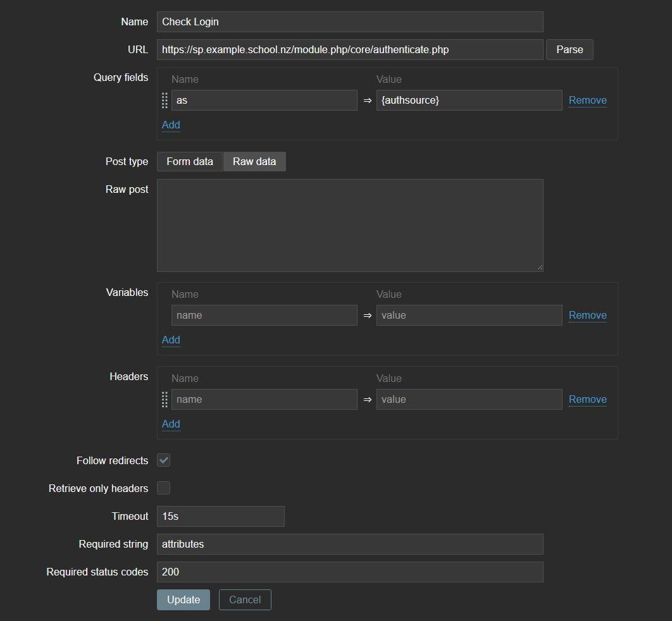
Task: Remove the 'as' query field row
Action: pos(587,101)
